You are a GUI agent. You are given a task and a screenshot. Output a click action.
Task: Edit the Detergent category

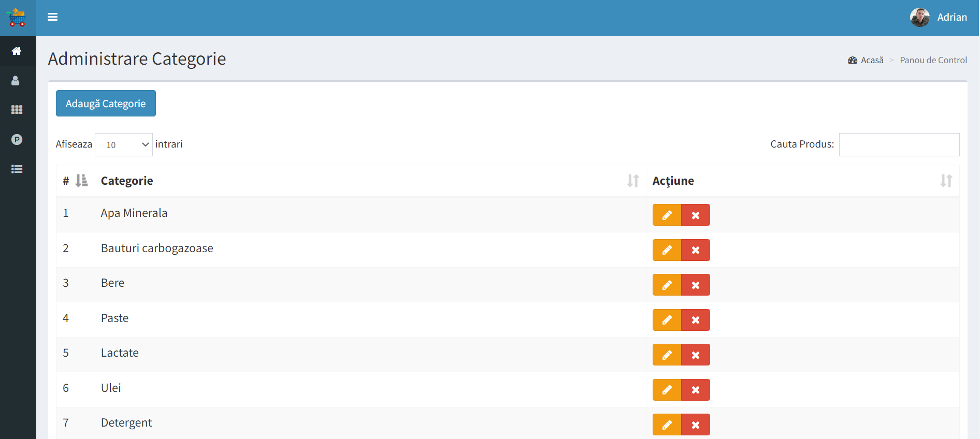click(667, 425)
